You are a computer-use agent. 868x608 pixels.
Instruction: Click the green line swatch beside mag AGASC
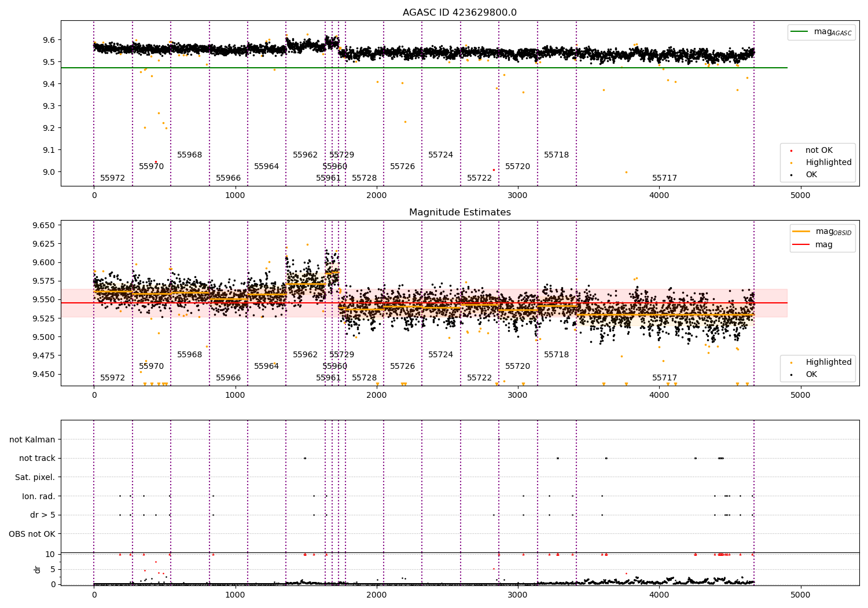800,32
